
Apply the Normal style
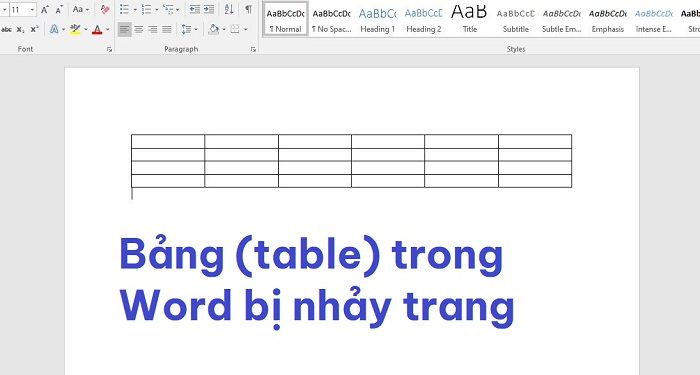pyautogui.click(x=285, y=19)
